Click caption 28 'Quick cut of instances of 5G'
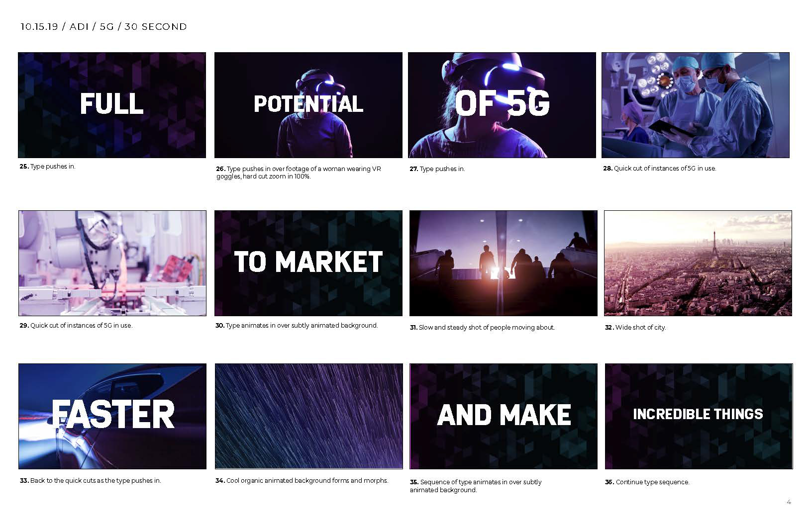 [x=660, y=169]
